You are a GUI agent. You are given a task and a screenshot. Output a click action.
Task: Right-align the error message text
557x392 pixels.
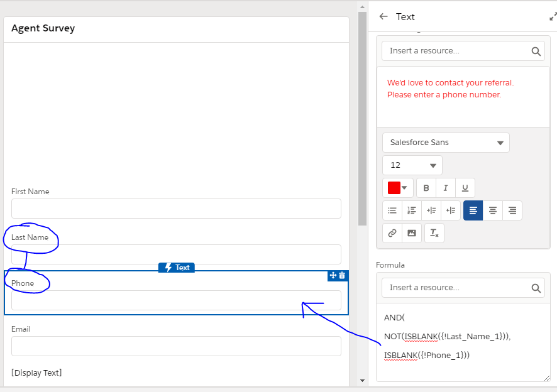point(512,210)
